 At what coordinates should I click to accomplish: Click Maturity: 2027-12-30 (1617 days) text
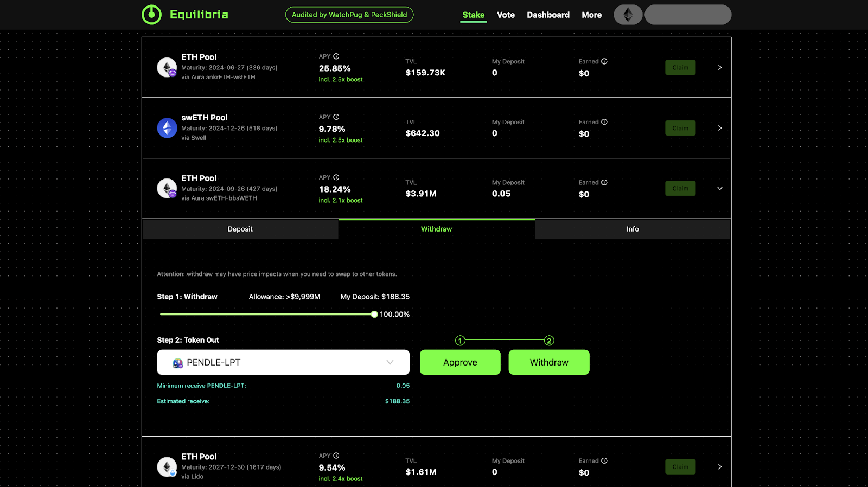pyautogui.click(x=231, y=467)
